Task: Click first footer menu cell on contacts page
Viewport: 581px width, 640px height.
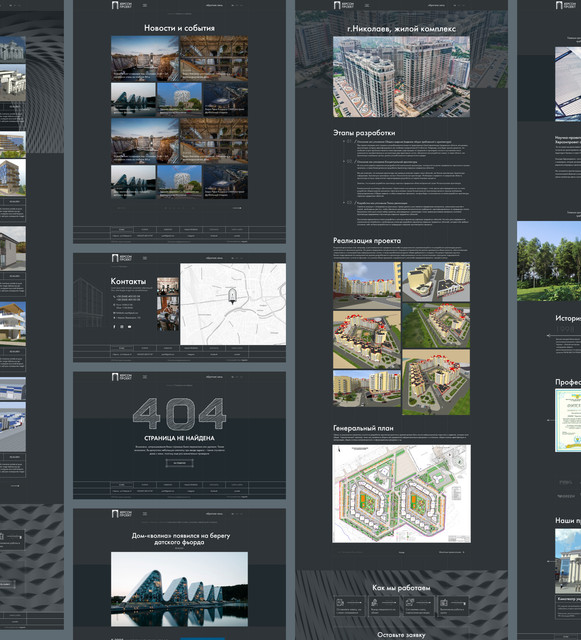Action: [122, 348]
